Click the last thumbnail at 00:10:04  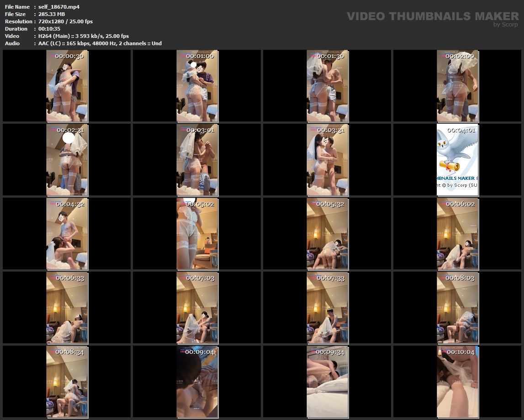pyautogui.click(x=457, y=382)
